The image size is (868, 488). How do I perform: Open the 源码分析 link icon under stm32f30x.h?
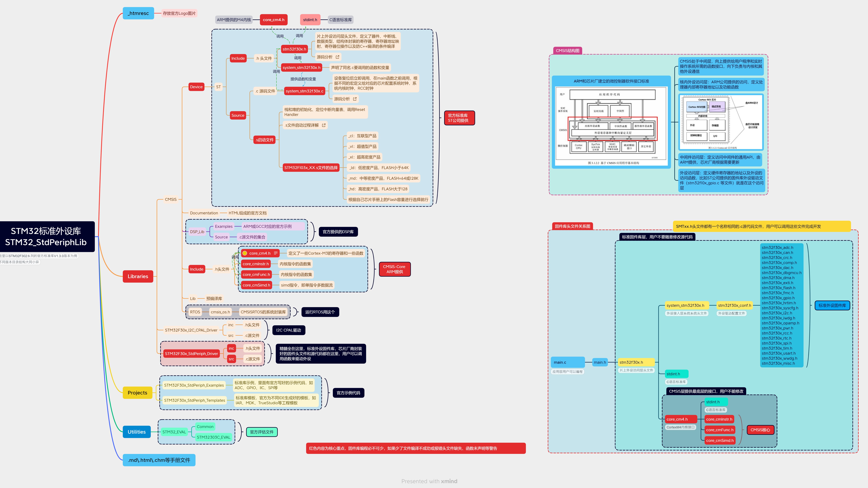pos(337,57)
